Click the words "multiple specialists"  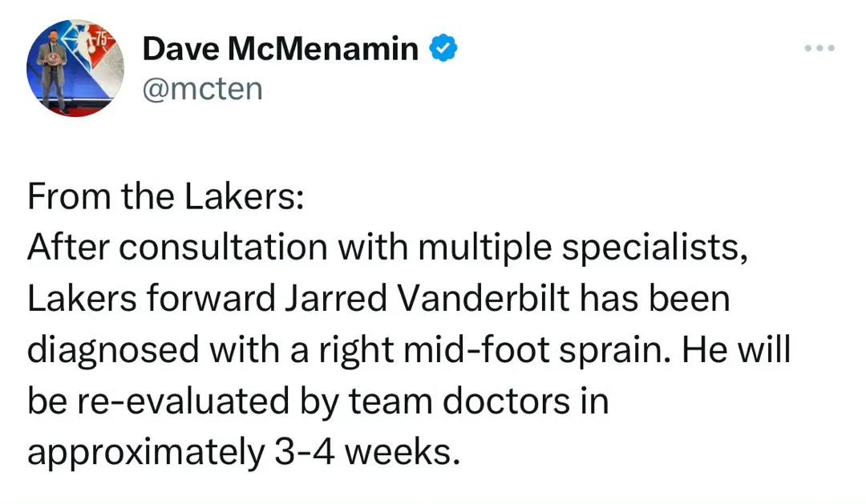pos(583,248)
